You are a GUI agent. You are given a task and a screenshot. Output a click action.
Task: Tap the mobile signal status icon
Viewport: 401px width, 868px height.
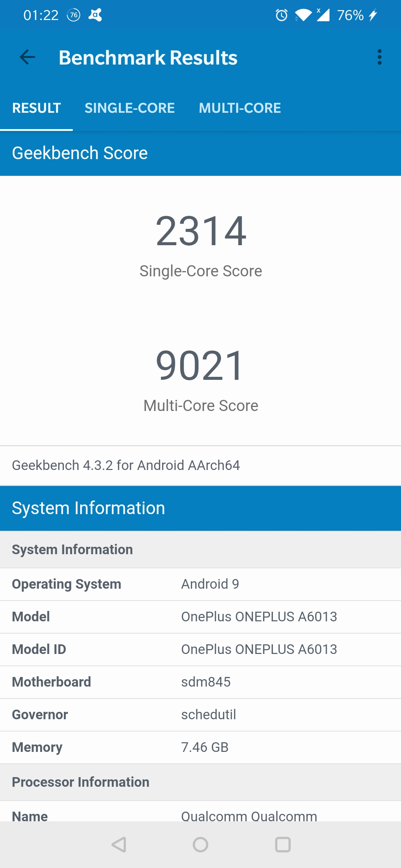[x=323, y=15]
